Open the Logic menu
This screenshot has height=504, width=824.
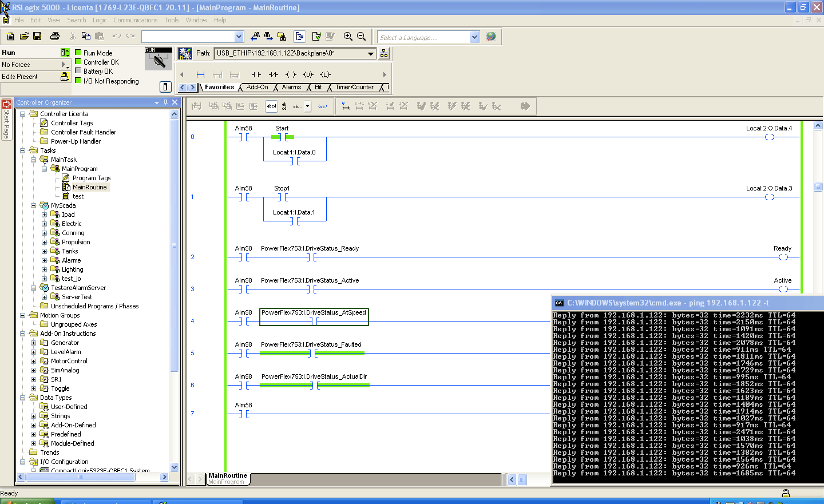pyautogui.click(x=100, y=20)
